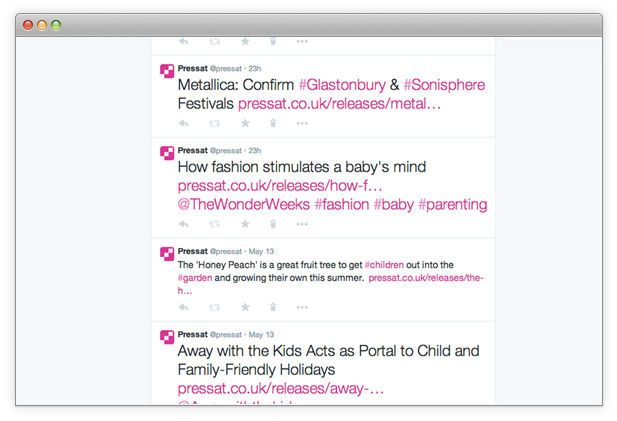Click Pressat avatar on fashion baby tweet
The height and width of the screenshot is (421, 617).
(167, 153)
